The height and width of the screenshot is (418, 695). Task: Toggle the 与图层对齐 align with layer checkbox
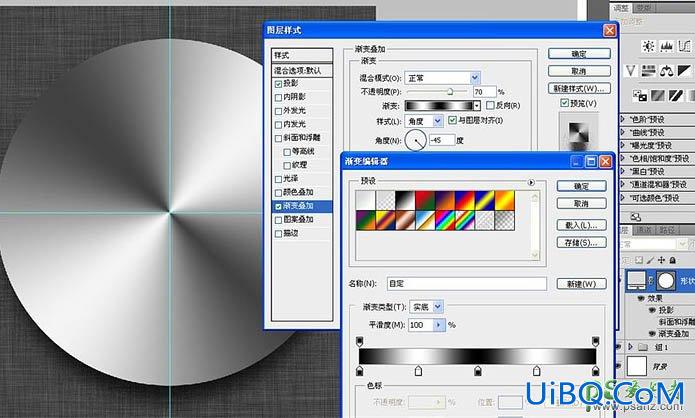(452, 120)
